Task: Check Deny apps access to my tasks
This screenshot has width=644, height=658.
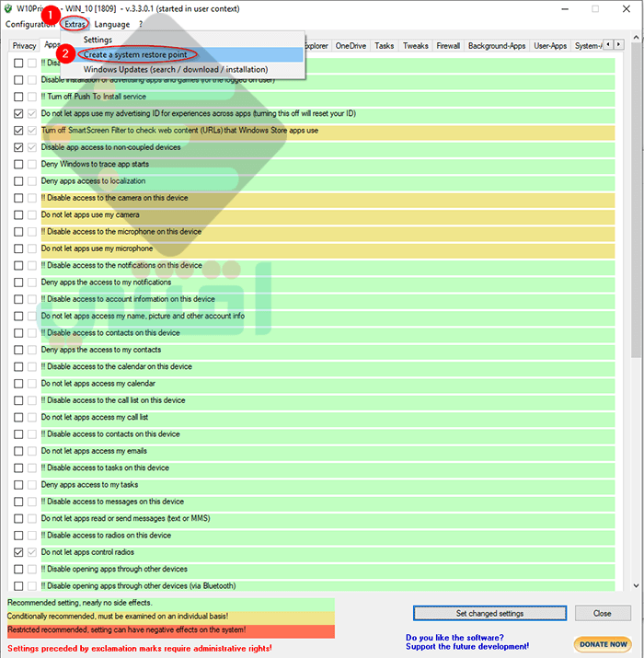Action: point(18,485)
